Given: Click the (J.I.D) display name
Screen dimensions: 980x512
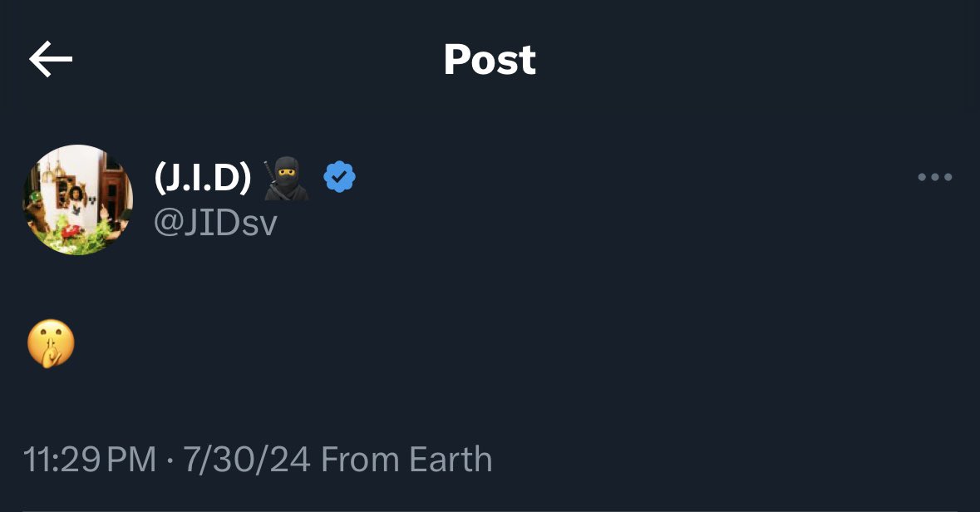Looking at the screenshot, I should [203, 178].
